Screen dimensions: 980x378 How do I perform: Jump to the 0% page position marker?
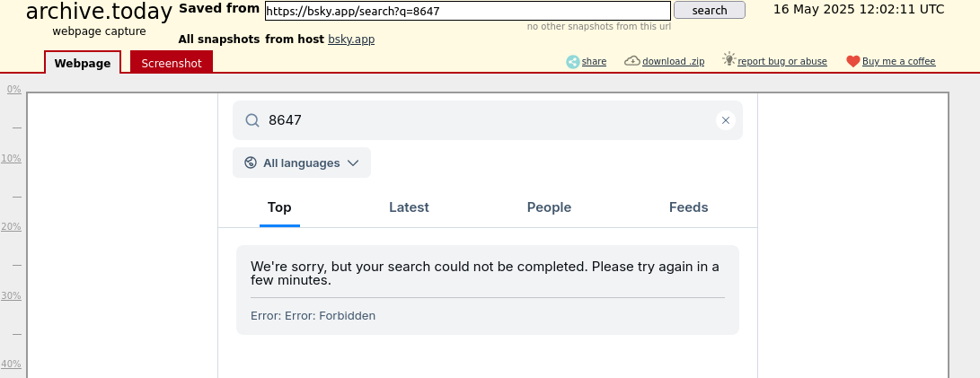click(13, 90)
